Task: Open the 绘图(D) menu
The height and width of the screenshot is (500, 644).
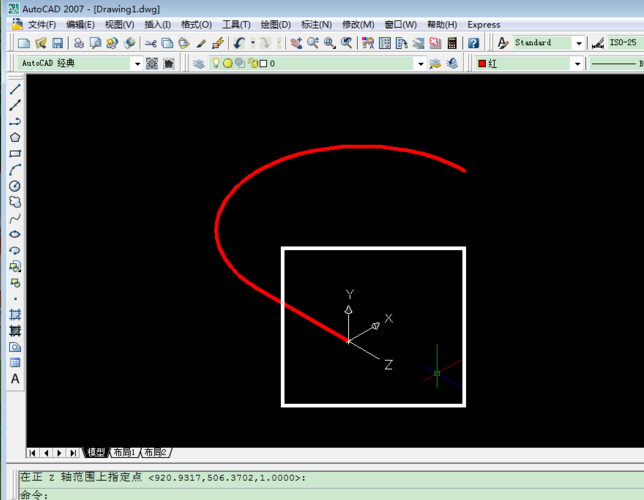Action: (276, 25)
